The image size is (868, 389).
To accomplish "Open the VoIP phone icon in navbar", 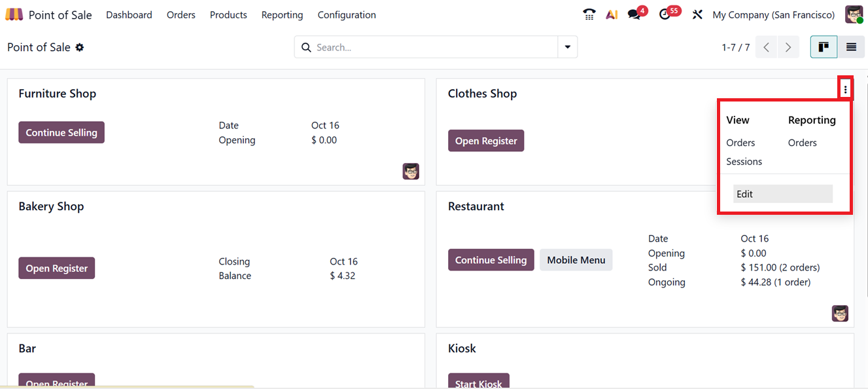I will pyautogui.click(x=589, y=14).
